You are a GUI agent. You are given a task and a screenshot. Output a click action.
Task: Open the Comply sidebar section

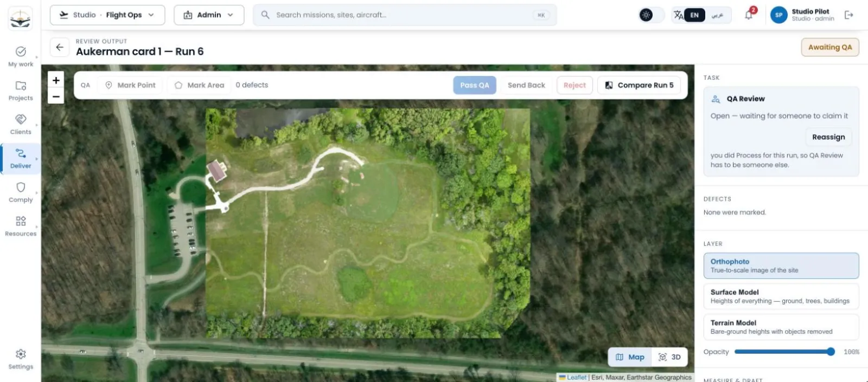click(21, 192)
